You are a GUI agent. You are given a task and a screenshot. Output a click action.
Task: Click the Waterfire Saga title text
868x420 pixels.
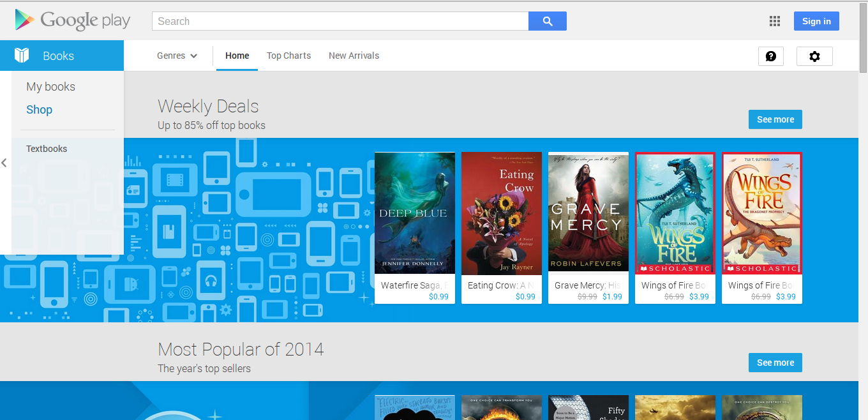tap(414, 285)
